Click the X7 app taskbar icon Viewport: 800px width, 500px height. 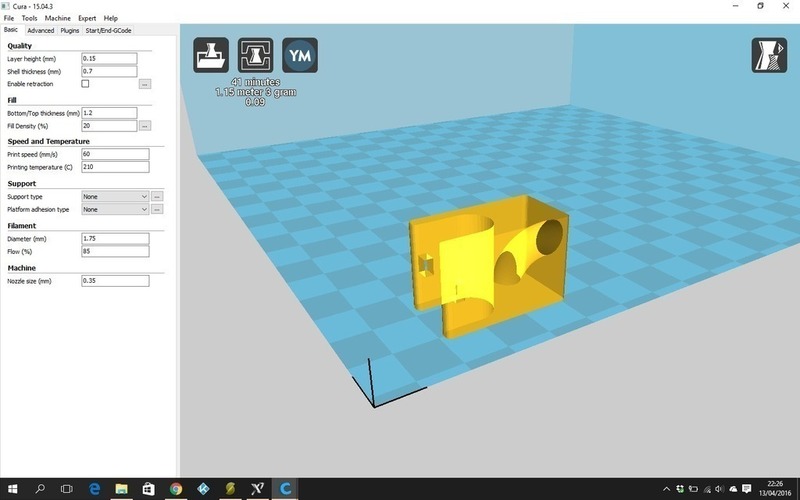(258, 489)
